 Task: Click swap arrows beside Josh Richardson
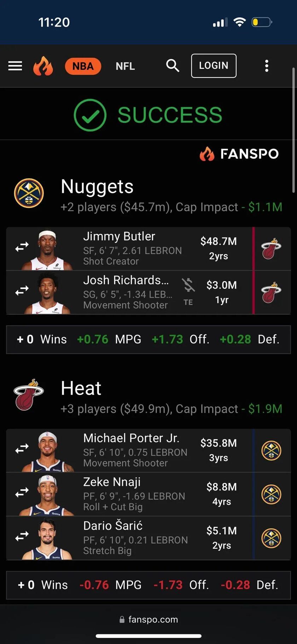click(x=22, y=291)
